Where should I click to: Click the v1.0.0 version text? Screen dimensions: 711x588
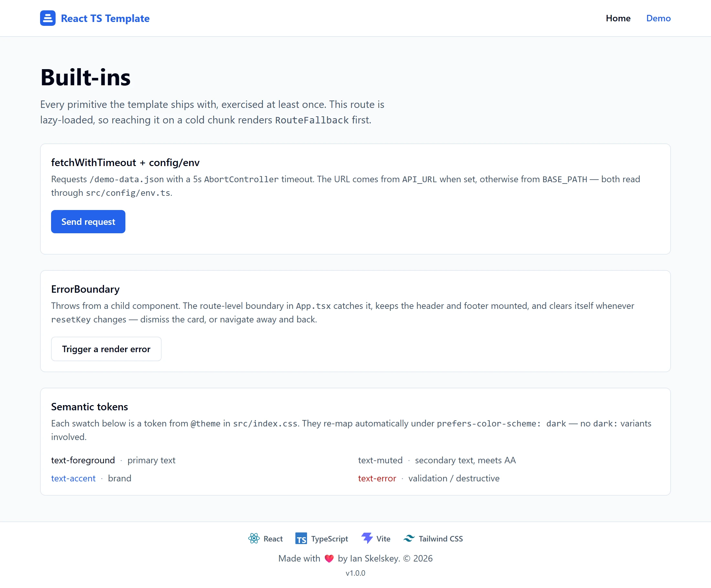355,573
